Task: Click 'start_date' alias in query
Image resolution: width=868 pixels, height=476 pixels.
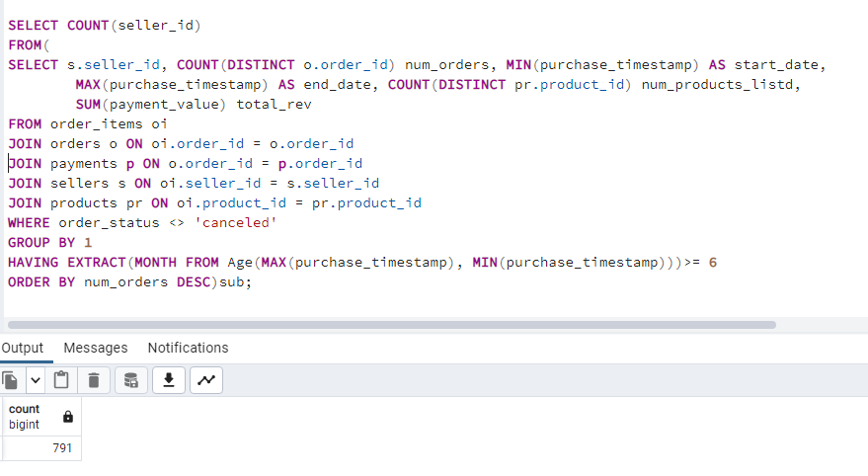Action: pos(776,65)
